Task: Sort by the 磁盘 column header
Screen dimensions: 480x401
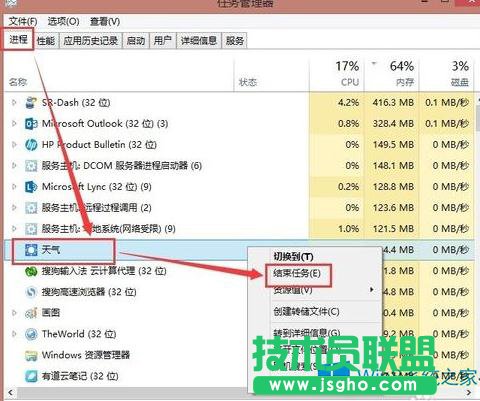Action: pos(460,82)
